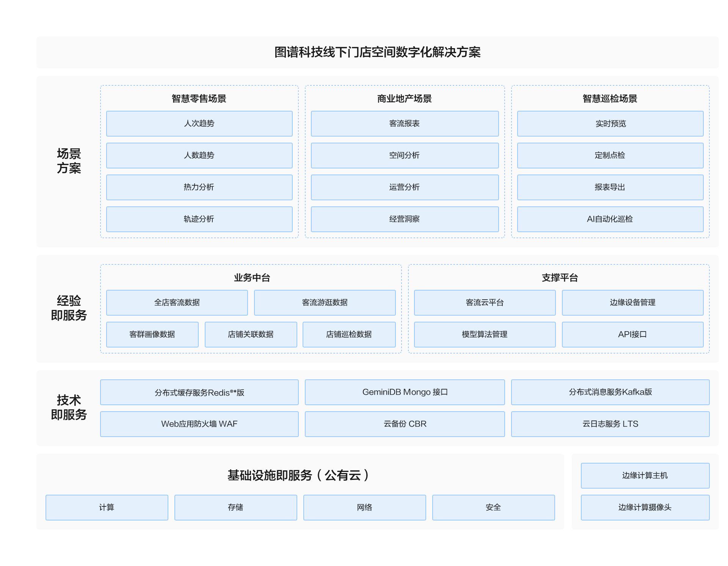The height and width of the screenshot is (566, 728).
Task: Click the 智慧零售场景 heading
Action: point(199,99)
